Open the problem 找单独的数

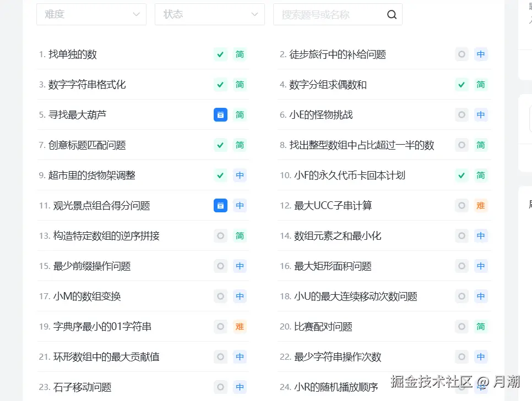[x=72, y=54]
